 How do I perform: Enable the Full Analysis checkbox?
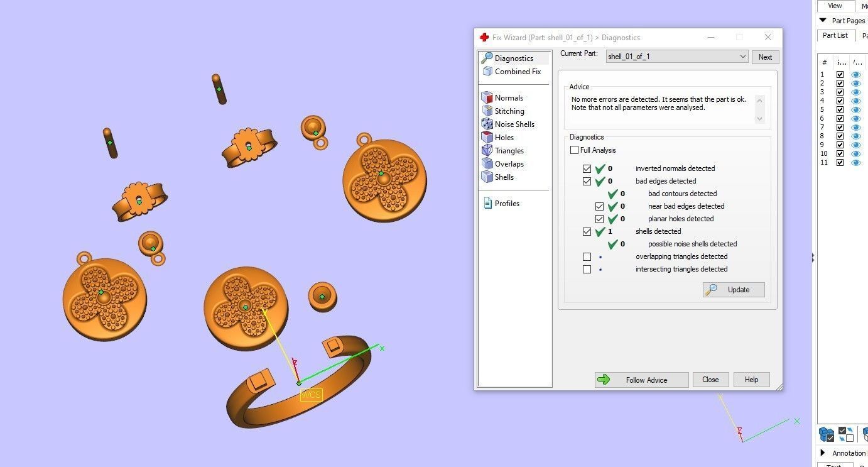[574, 150]
